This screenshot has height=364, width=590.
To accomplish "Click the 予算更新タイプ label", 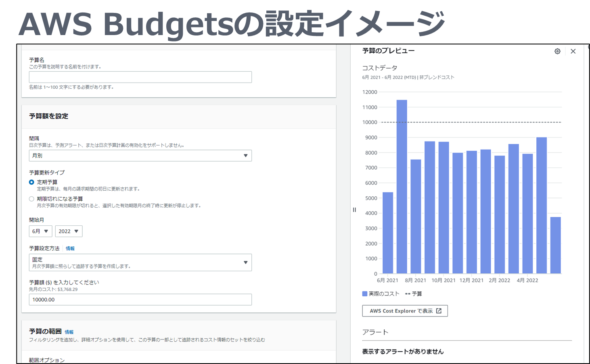I will (47, 173).
